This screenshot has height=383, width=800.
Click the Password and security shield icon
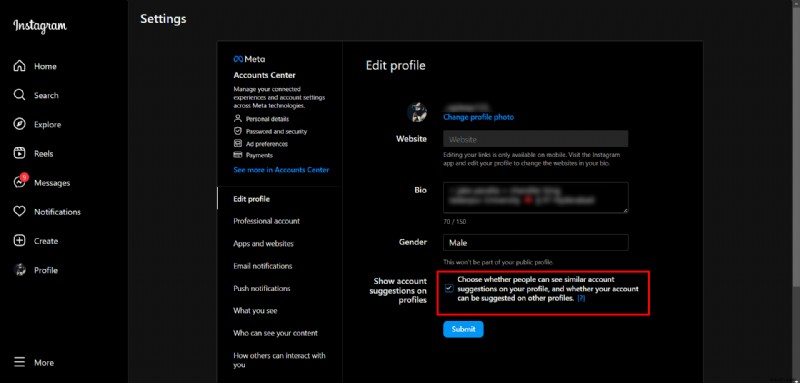237,131
